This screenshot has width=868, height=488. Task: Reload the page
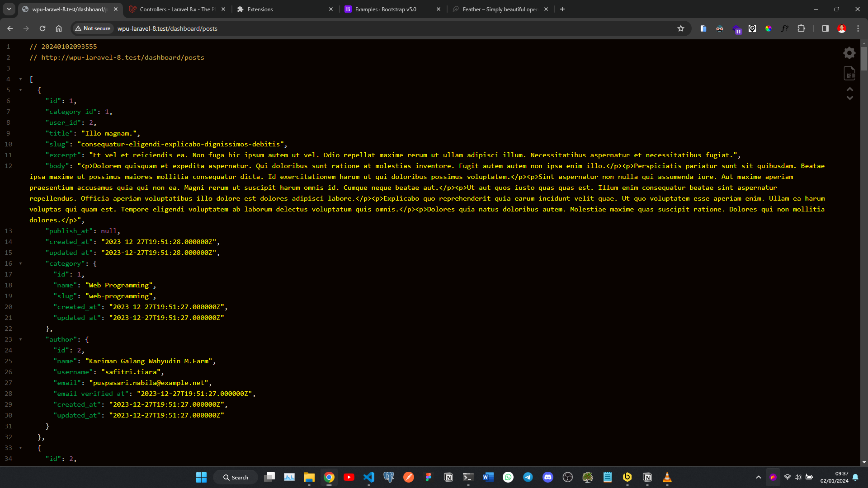point(42,28)
